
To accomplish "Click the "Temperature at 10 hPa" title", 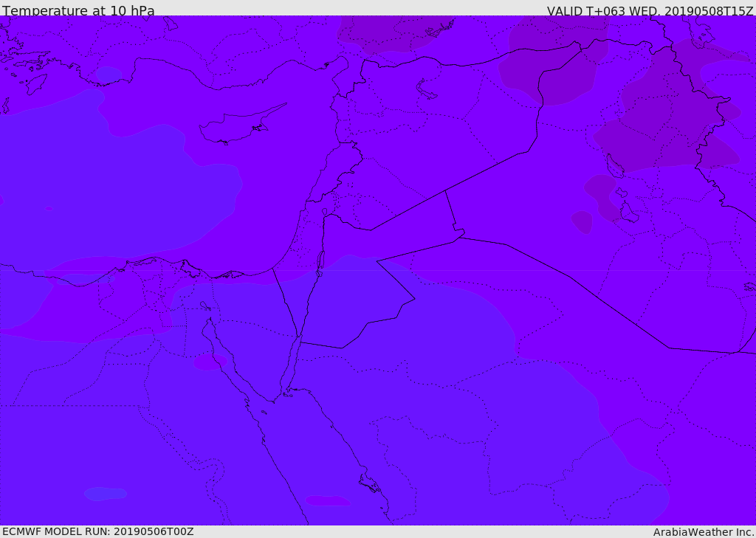I will 78,11.
